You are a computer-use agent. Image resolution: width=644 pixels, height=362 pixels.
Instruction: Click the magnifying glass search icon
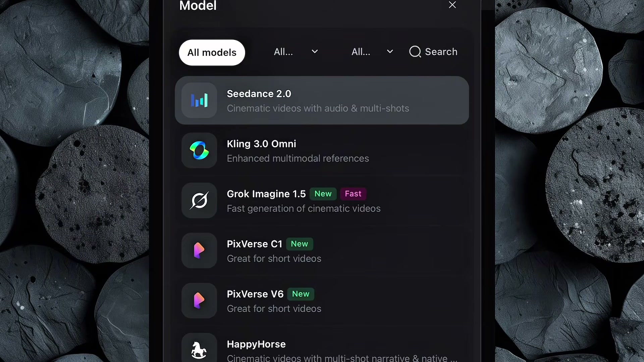(415, 52)
